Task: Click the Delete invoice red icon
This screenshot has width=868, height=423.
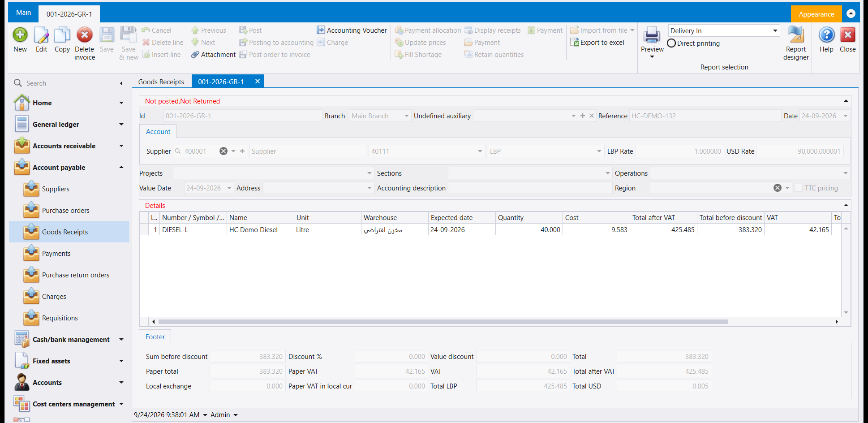Action: point(84,35)
